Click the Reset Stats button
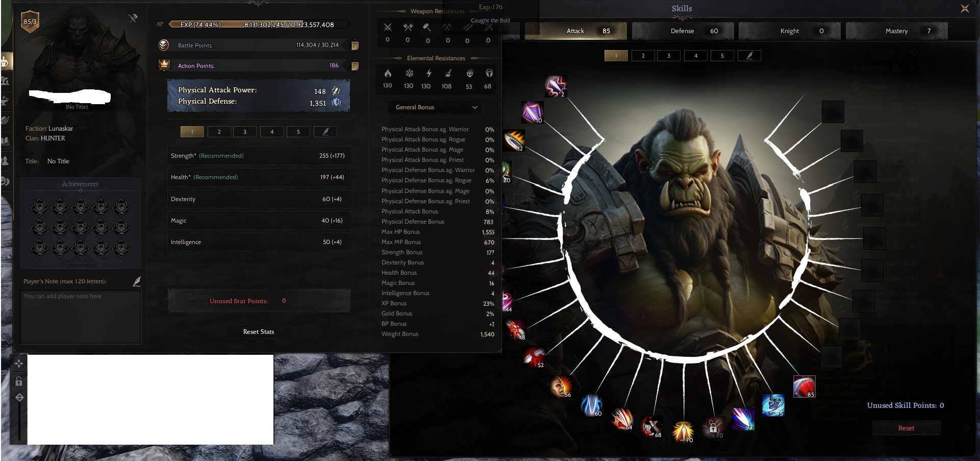The width and height of the screenshot is (980, 461). coord(259,332)
